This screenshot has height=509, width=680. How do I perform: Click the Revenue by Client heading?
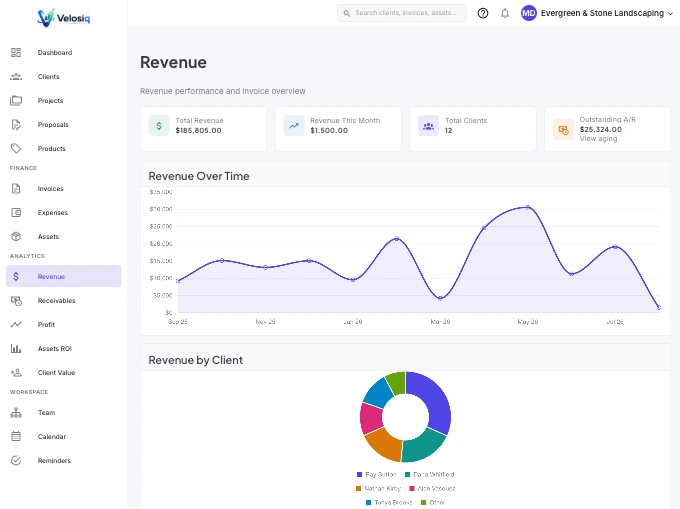tap(196, 360)
